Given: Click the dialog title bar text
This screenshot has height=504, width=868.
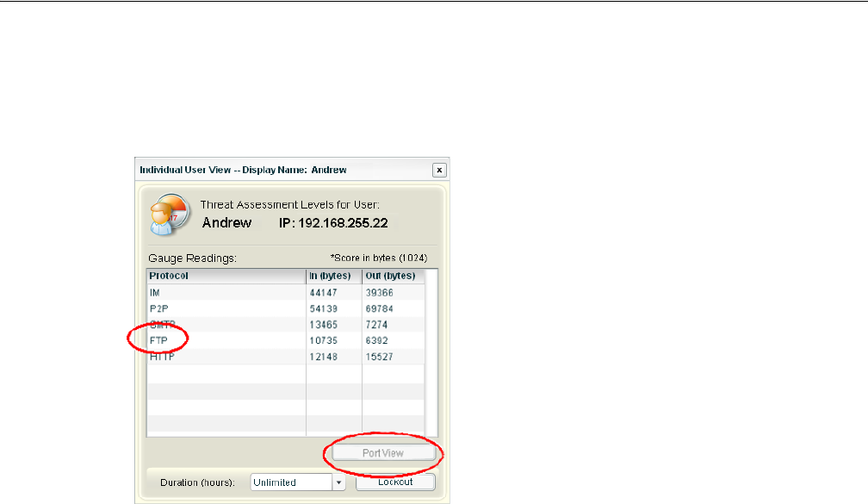Looking at the screenshot, I should coord(244,170).
